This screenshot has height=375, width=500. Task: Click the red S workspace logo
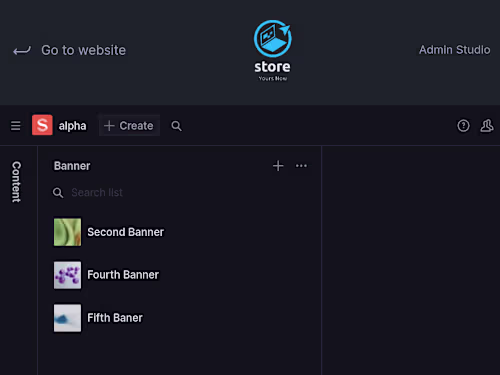42,125
